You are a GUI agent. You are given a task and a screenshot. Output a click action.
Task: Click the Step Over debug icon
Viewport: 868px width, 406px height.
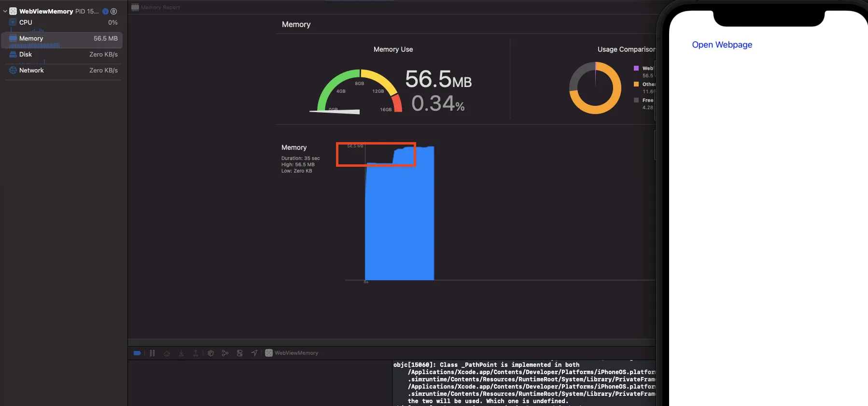point(167,353)
